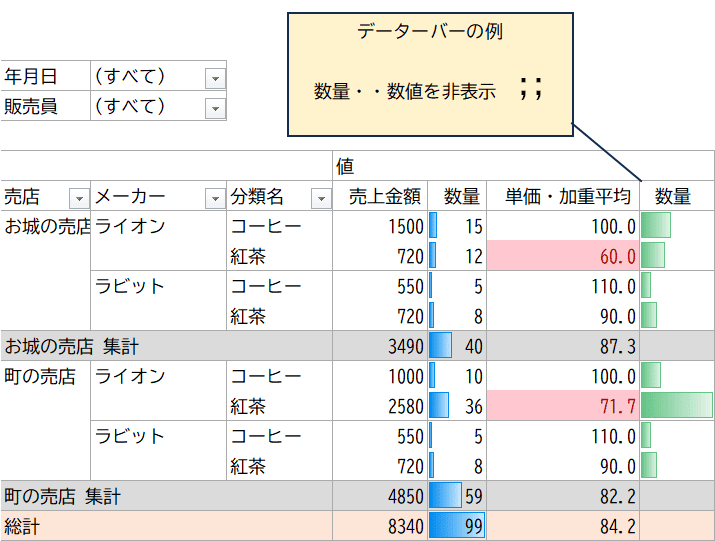Viewport: 715px width, 541px height.
Task: Click the 8340 grand total cell
Action: [380, 526]
